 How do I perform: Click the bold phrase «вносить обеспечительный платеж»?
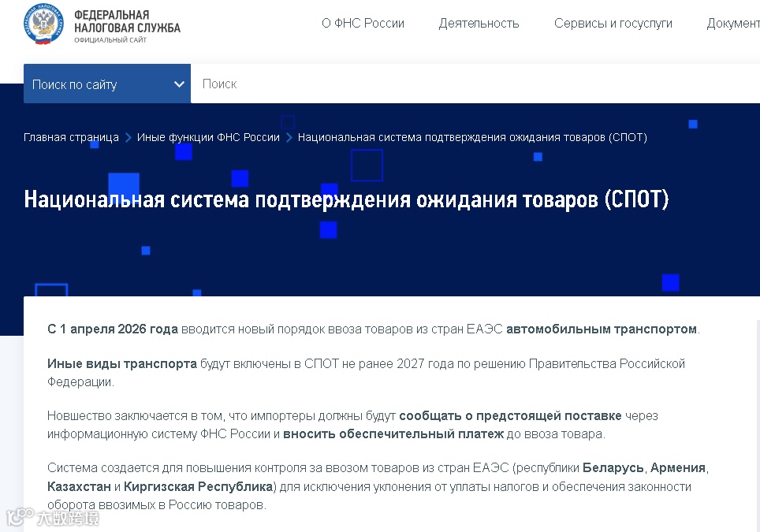coord(393,433)
